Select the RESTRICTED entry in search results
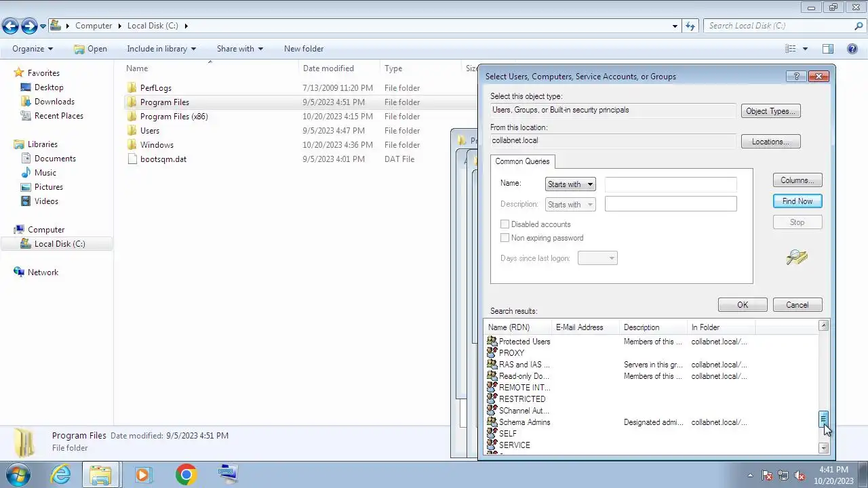This screenshot has height=488, width=868. click(x=522, y=399)
